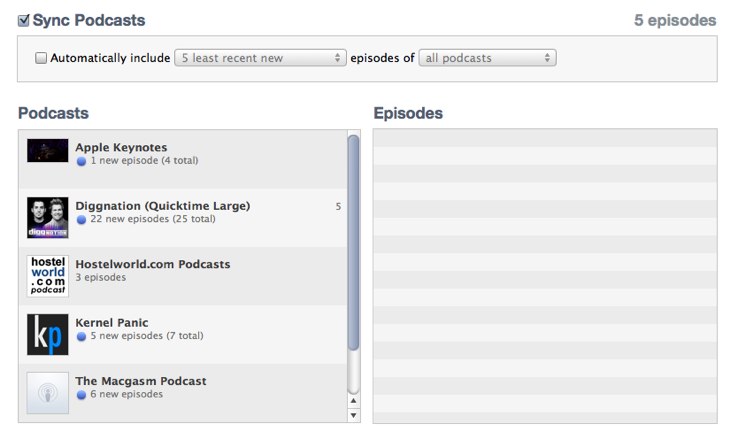
Task: Open the '5 least recent new' dropdown
Action: click(260, 58)
